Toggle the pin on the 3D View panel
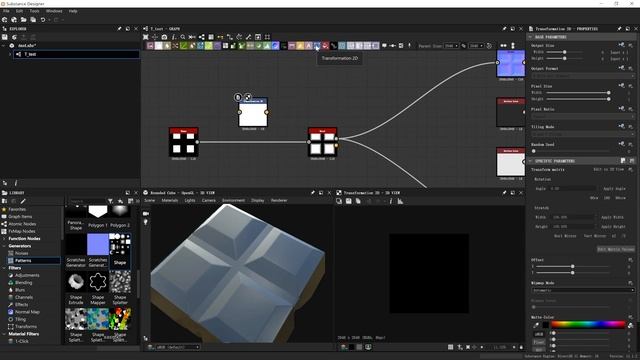Image resolution: width=640 pixels, height=360 pixels. 313,193
